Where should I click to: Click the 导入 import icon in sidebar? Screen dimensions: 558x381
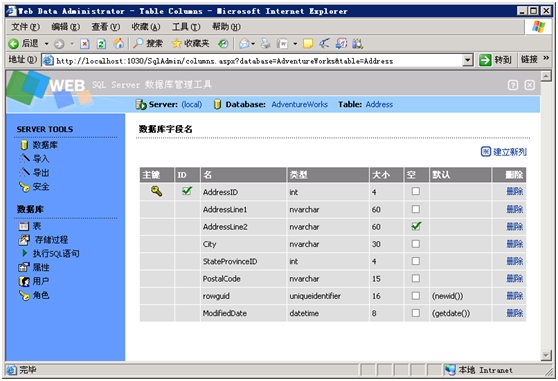coord(24,158)
